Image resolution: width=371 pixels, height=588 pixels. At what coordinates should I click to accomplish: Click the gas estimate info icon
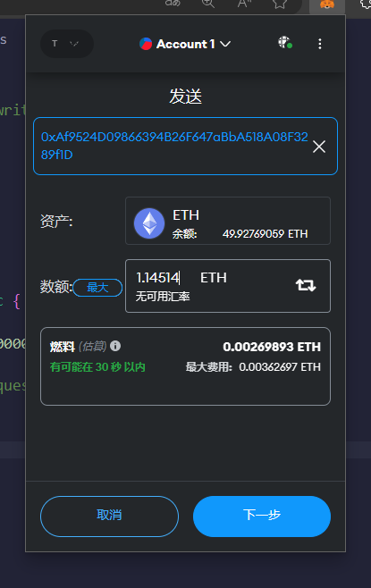(115, 346)
